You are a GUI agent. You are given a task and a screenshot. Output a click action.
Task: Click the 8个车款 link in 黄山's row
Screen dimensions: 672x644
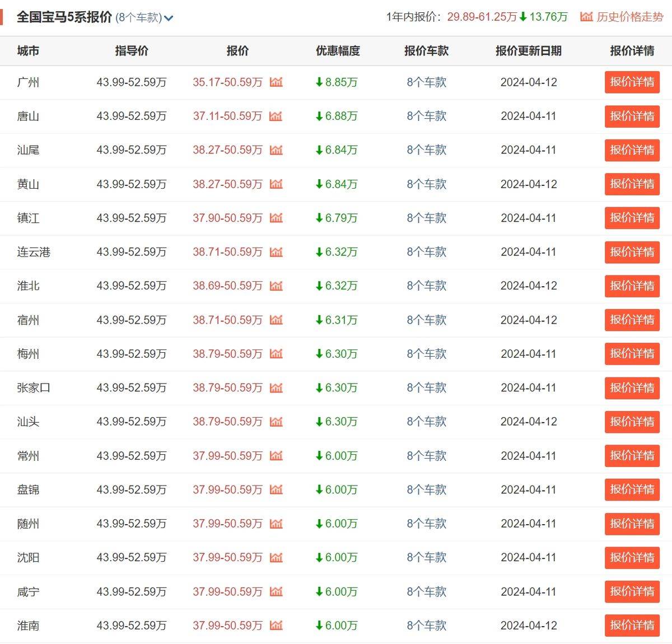[x=426, y=184]
